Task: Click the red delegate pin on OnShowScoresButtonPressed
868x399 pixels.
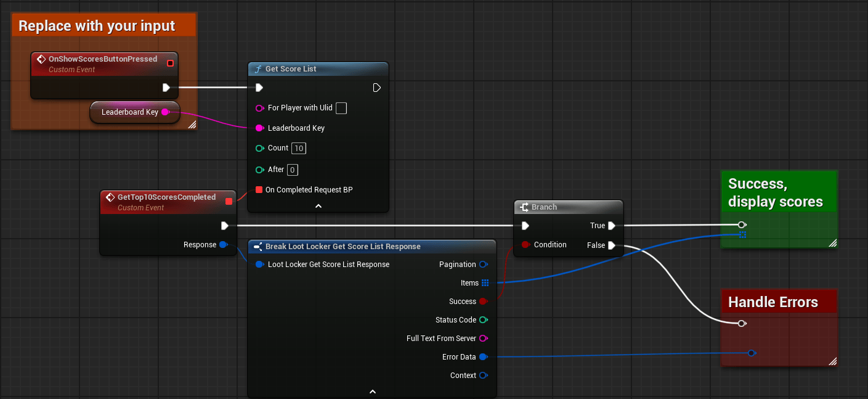Action: (x=171, y=63)
